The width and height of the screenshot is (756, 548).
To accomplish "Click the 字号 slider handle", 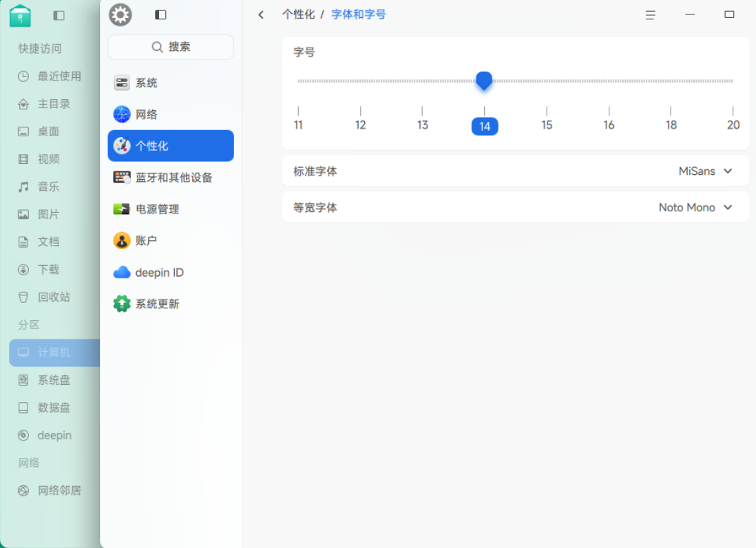I will pos(484,81).
